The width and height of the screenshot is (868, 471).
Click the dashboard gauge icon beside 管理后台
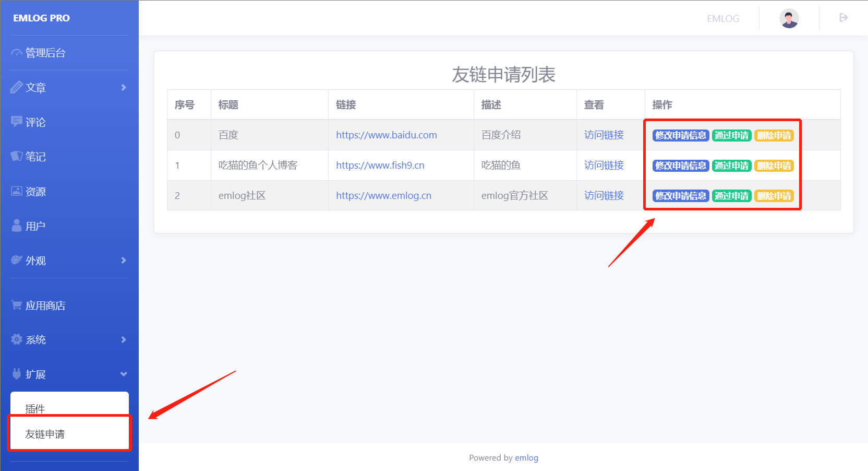tap(17, 53)
